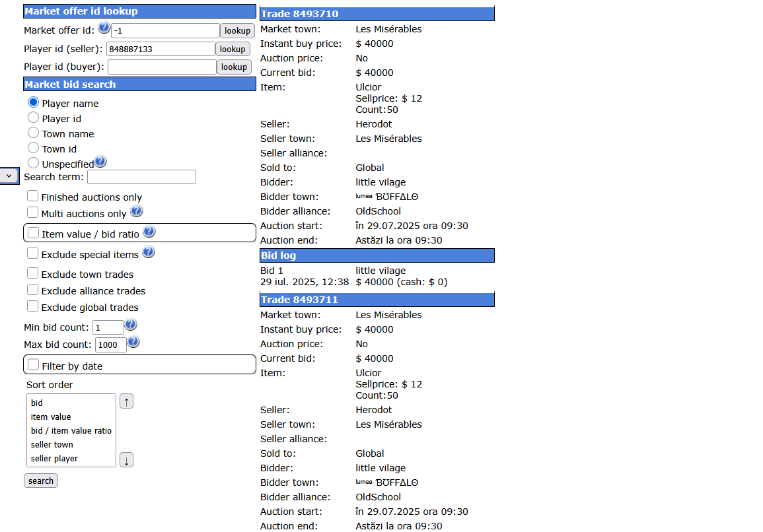This screenshot has width=763, height=532.
Task: Click the Search term text field
Action: [x=141, y=177]
